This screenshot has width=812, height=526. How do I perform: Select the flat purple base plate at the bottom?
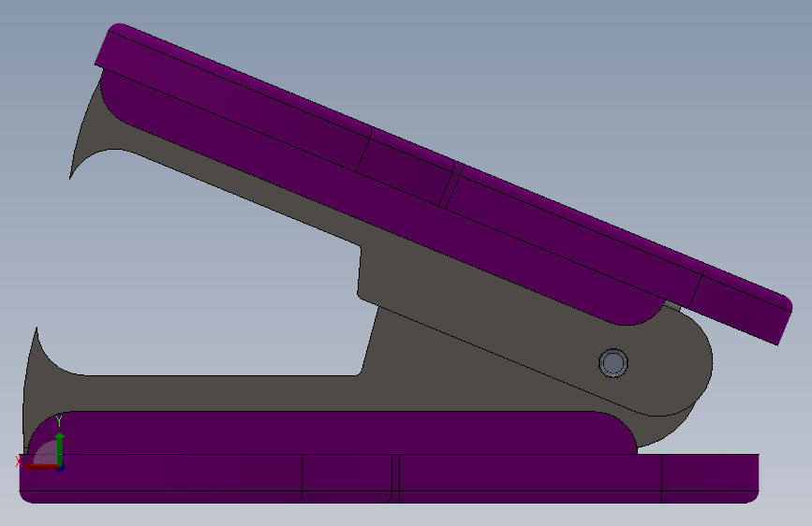(x=389, y=479)
